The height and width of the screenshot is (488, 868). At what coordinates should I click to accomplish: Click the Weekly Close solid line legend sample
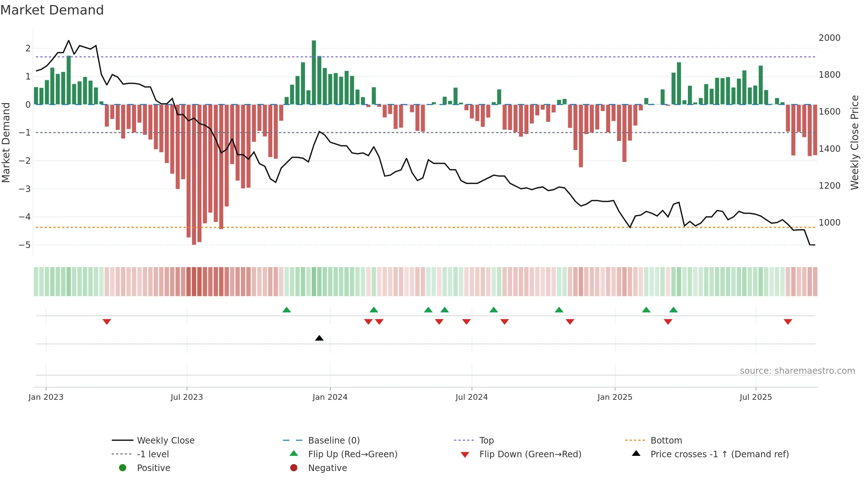pos(123,440)
